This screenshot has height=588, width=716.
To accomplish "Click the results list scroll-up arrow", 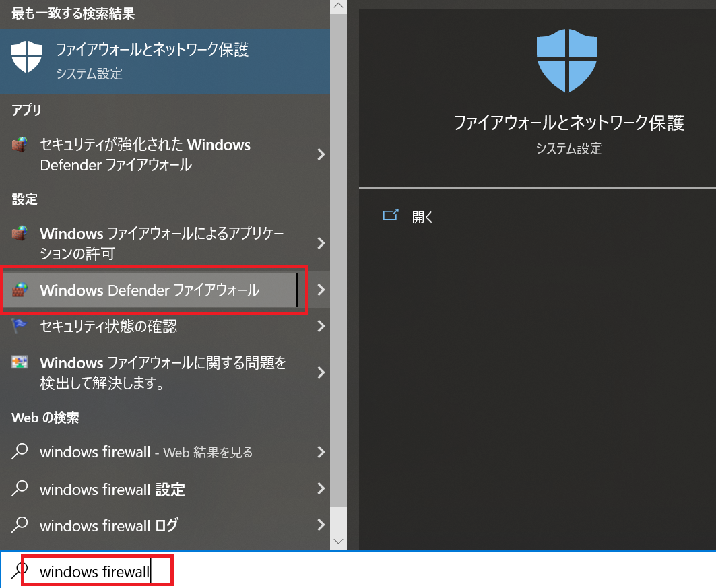I will tap(338, 6).
